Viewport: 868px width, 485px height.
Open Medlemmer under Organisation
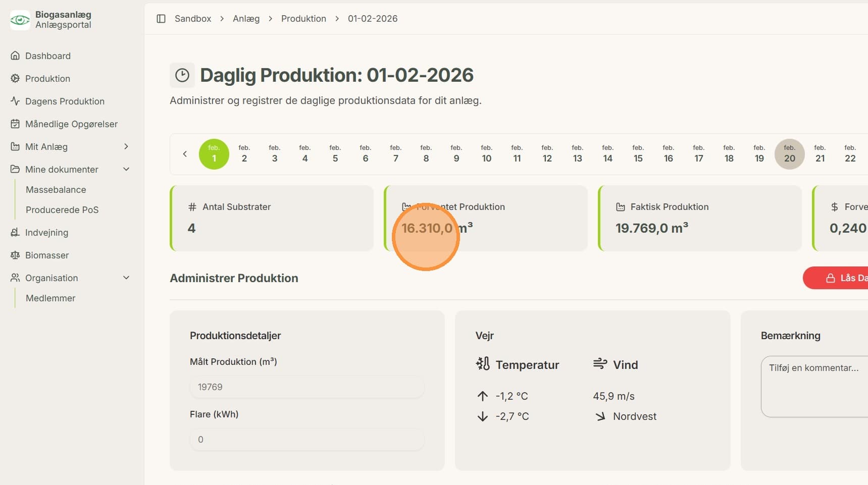click(x=50, y=298)
